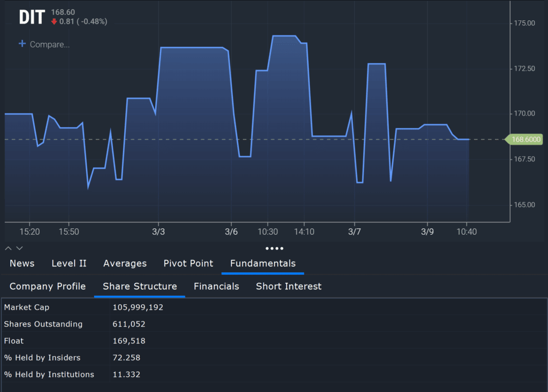Screen dimensions: 548x392
Task: Open the Averages tab
Action: (125, 263)
